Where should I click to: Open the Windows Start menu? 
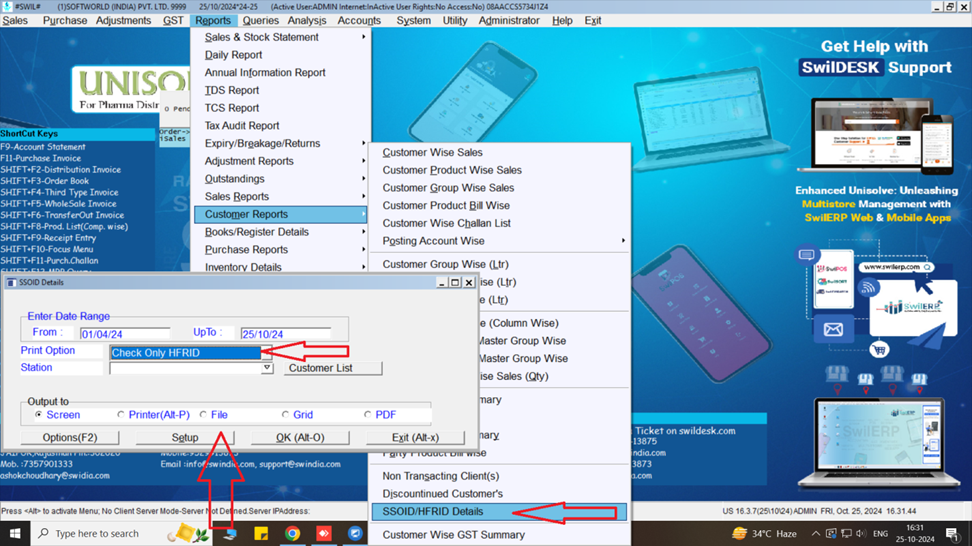[15, 533]
